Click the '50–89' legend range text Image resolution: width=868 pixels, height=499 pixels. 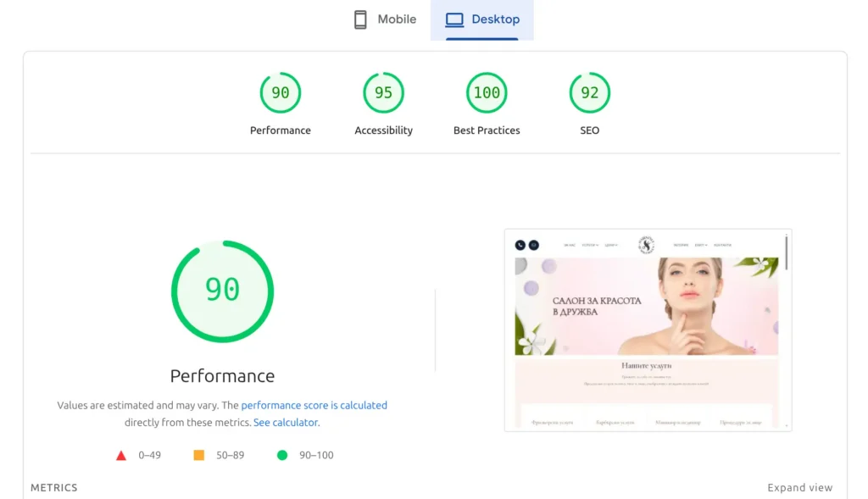pos(231,455)
